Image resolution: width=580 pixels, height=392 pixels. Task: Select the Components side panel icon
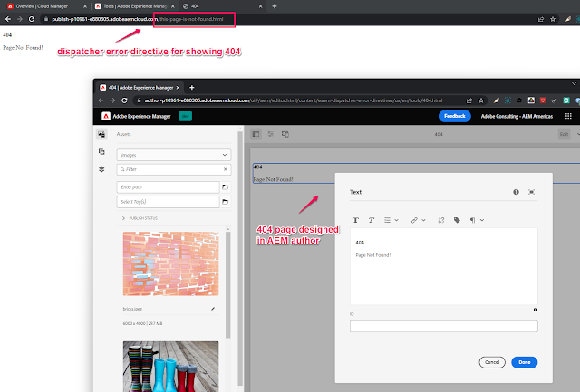tap(101, 151)
